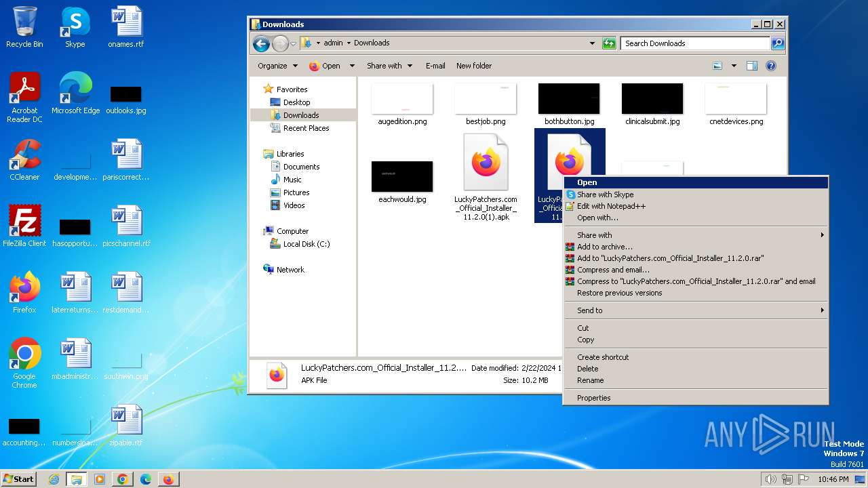
Task: Open Windows Media Player taskbar icon
Action: click(100, 479)
